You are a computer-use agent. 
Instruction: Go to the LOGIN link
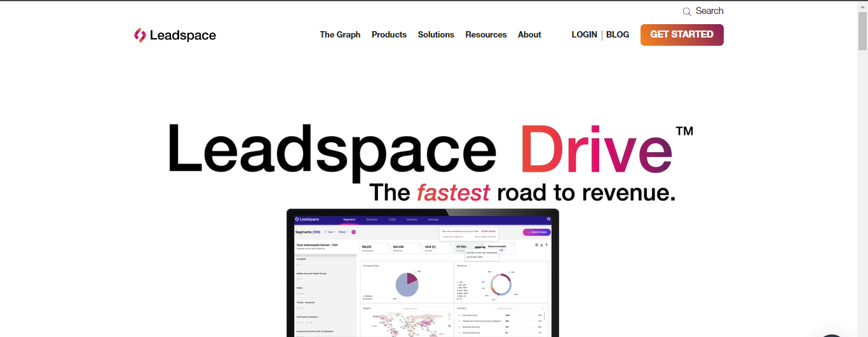pos(584,35)
